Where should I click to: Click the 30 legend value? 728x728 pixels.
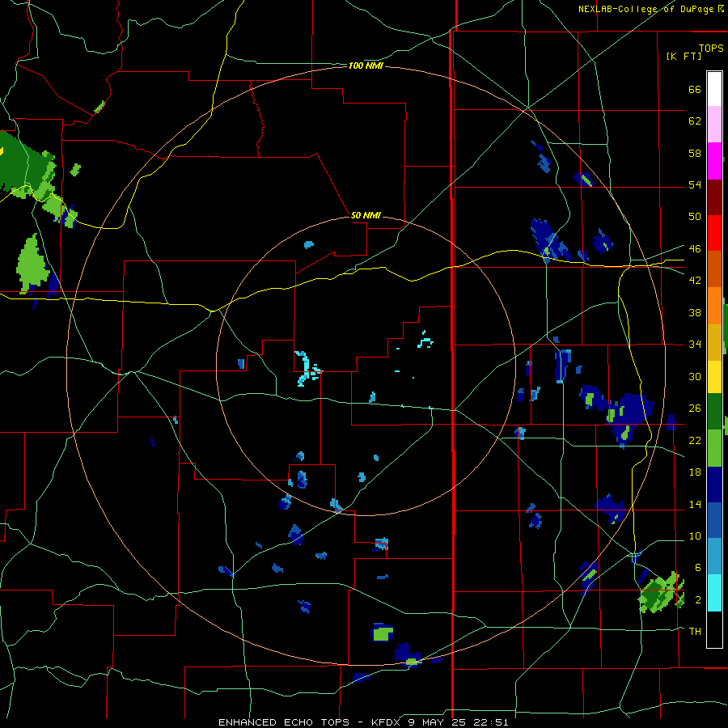695,376
